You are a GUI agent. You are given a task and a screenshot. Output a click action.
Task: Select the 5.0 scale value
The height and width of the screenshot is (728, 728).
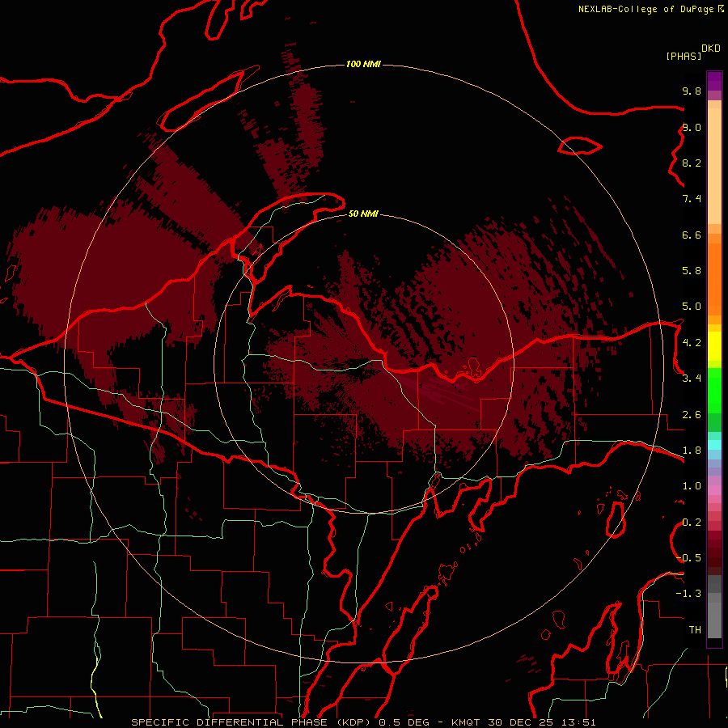pyautogui.click(x=692, y=307)
